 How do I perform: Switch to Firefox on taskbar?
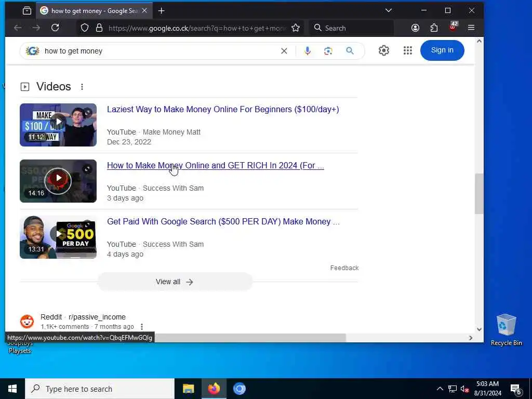pyautogui.click(x=214, y=389)
